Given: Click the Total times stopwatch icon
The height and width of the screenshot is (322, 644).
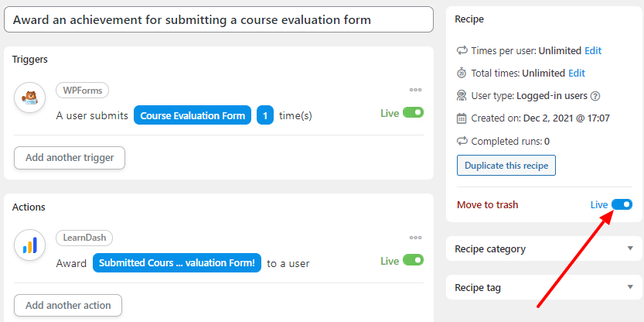Looking at the screenshot, I should (x=462, y=74).
